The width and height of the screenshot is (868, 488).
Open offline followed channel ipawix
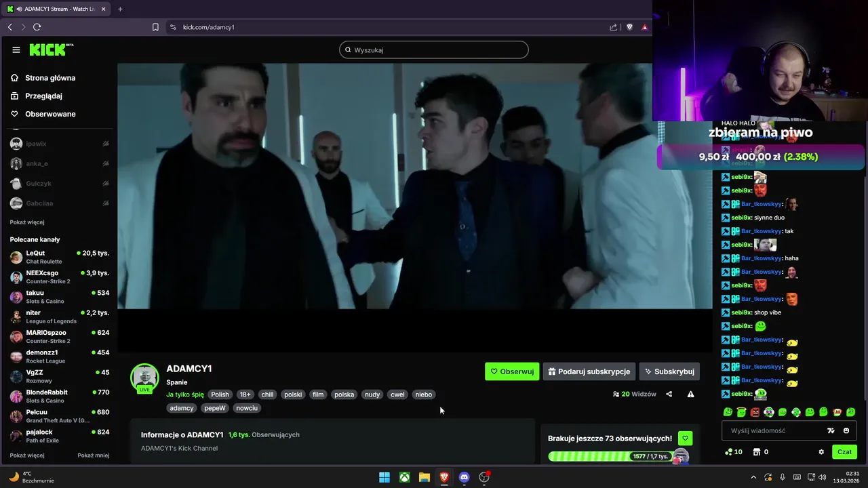click(x=60, y=144)
